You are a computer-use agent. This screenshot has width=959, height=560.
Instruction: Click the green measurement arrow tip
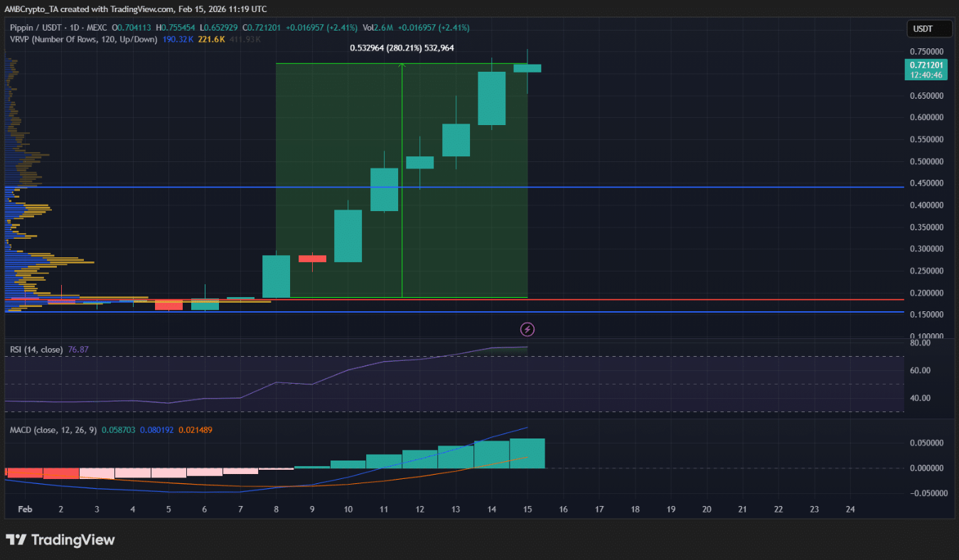(402, 65)
